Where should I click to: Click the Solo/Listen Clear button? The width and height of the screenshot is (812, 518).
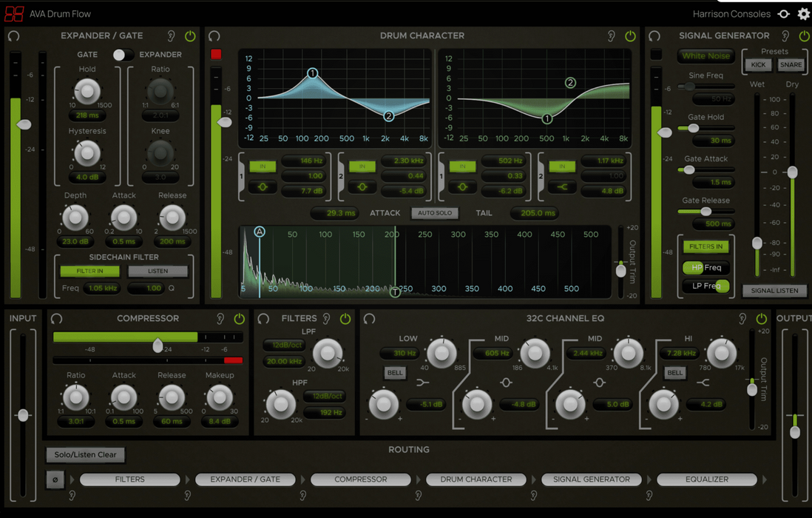(x=86, y=455)
